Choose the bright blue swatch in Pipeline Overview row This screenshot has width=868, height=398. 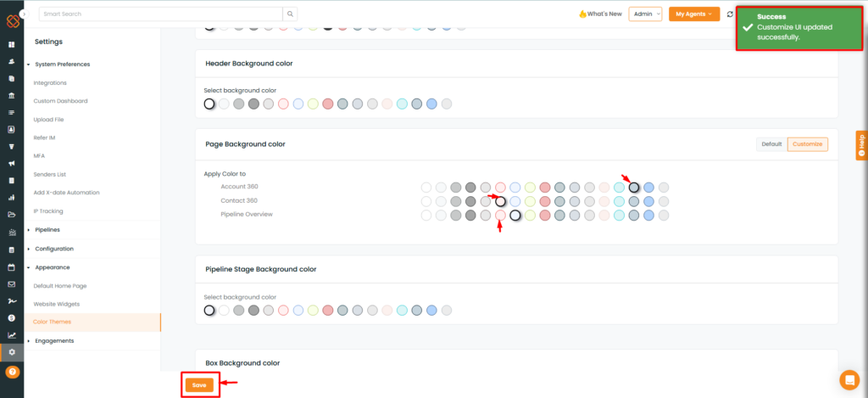point(648,215)
